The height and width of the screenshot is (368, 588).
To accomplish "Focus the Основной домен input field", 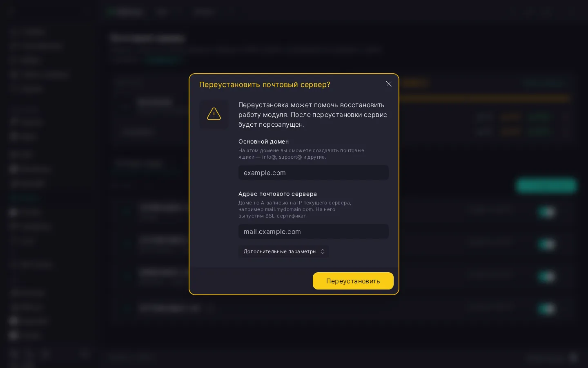I will click(314, 173).
